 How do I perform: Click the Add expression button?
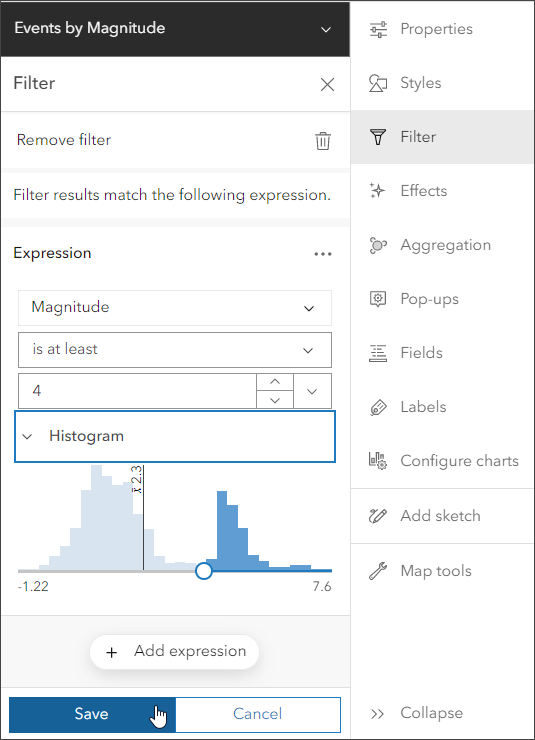[175, 652]
